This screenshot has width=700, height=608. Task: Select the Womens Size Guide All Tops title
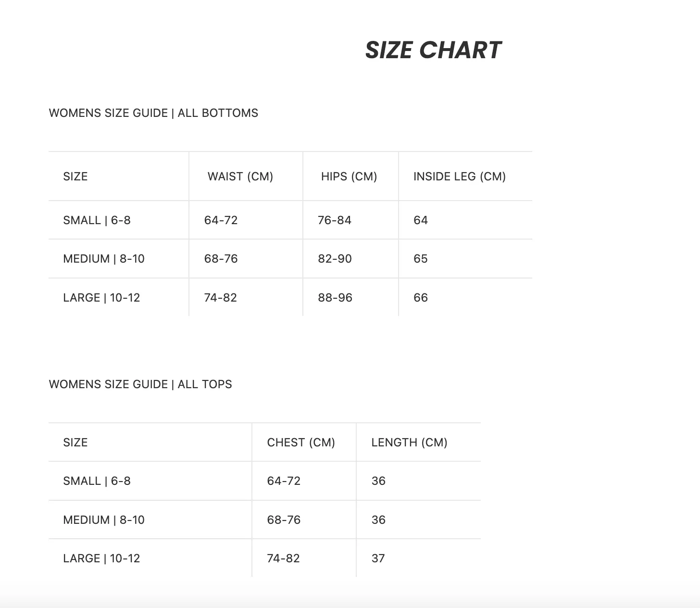140,384
